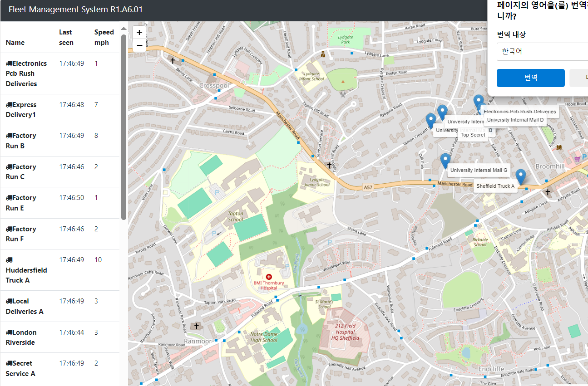The height and width of the screenshot is (386, 588).
Task: Click the truck icon beside London Riverside
Action: click(9, 332)
